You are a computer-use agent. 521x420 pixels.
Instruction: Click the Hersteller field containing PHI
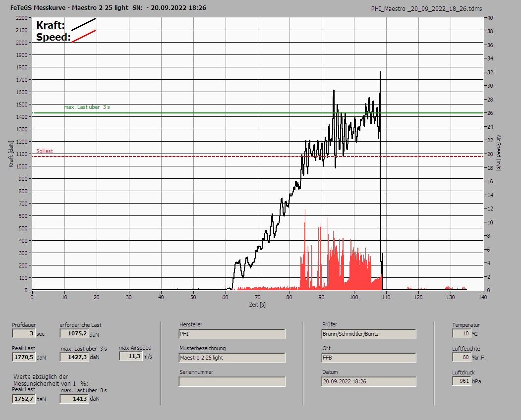232,334
